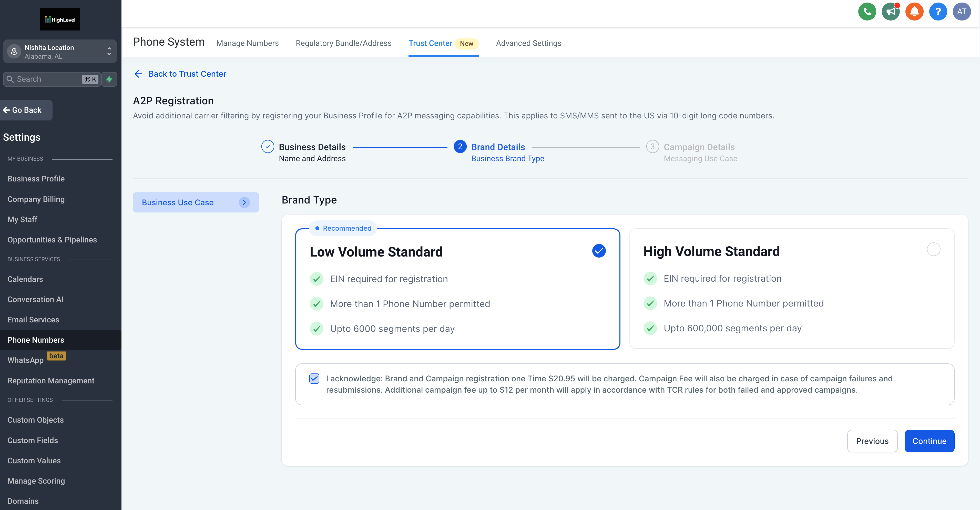The image size is (980, 510).
Task: Open the orange notifications bell
Action: (x=914, y=12)
